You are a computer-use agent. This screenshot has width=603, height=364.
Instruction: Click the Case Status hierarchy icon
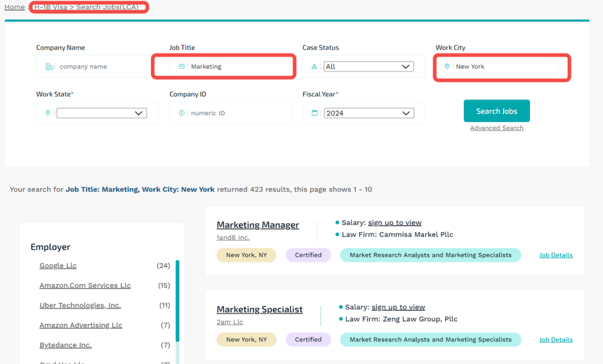coord(314,67)
